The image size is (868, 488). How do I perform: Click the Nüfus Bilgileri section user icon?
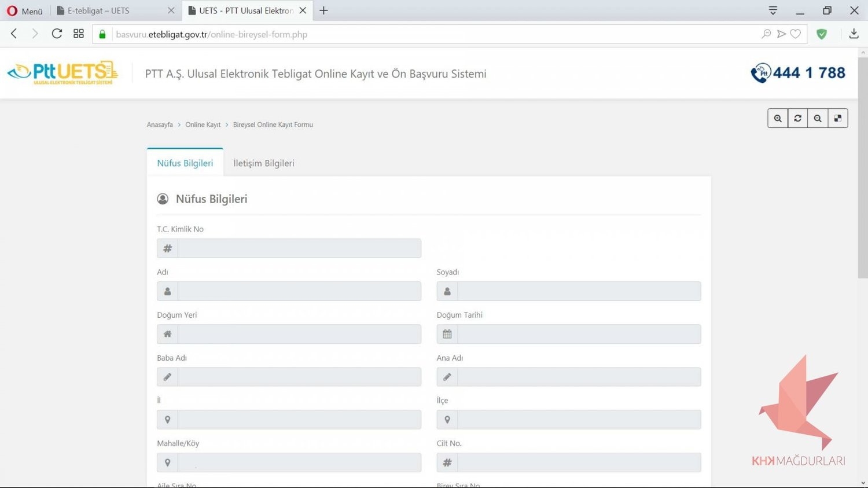(x=163, y=199)
